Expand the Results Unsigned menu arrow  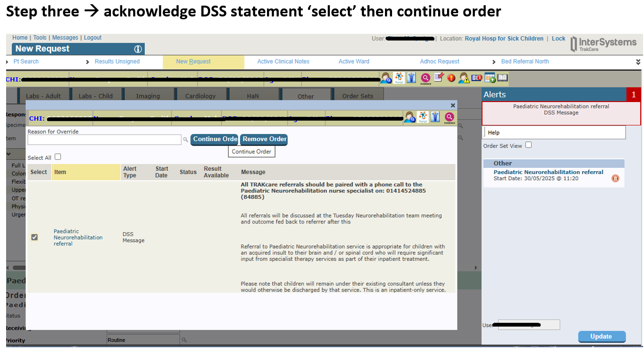pos(88,62)
